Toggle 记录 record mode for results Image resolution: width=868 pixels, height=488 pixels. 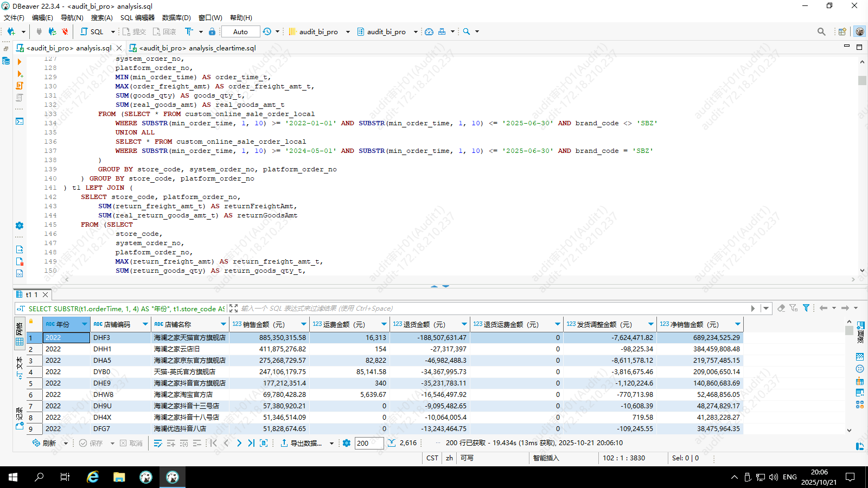(x=20, y=418)
